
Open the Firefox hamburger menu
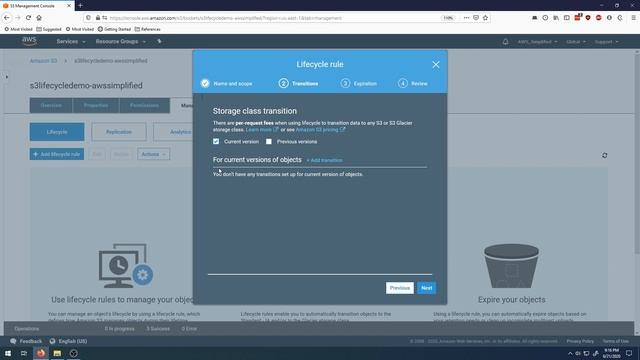click(633, 18)
